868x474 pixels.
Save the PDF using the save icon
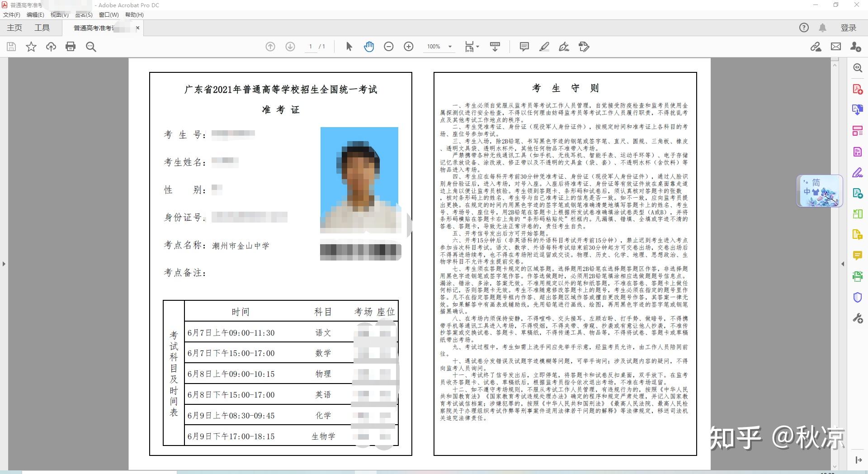(11, 47)
